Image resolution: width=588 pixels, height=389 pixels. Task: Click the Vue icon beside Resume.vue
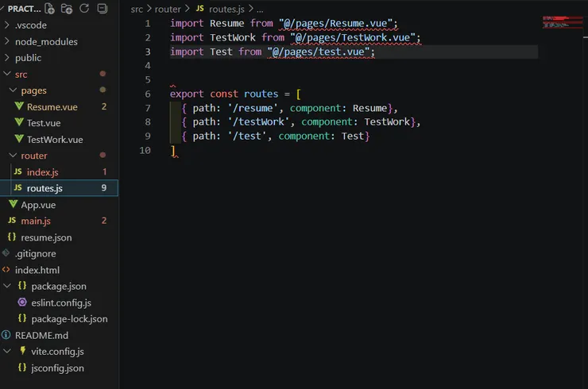point(18,107)
